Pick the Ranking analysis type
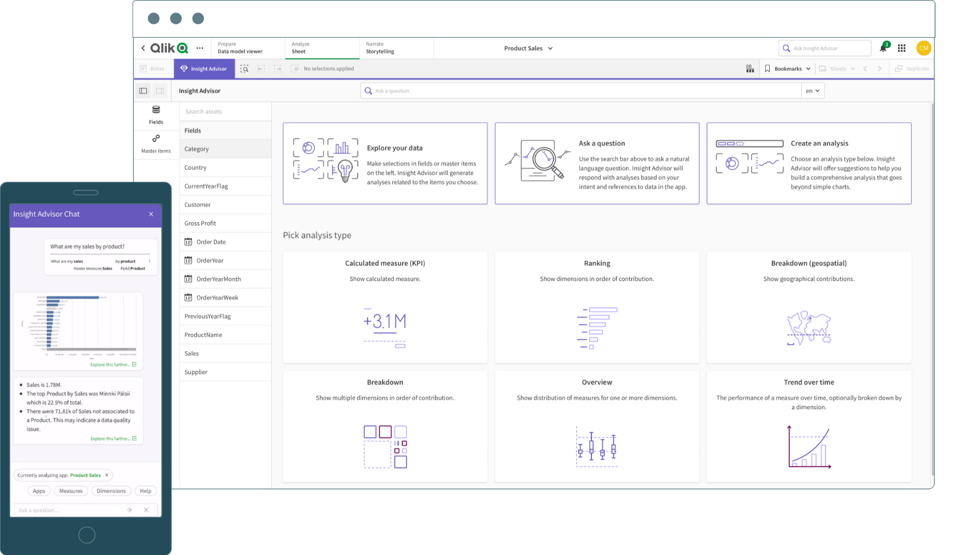980x555 pixels. tap(597, 307)
